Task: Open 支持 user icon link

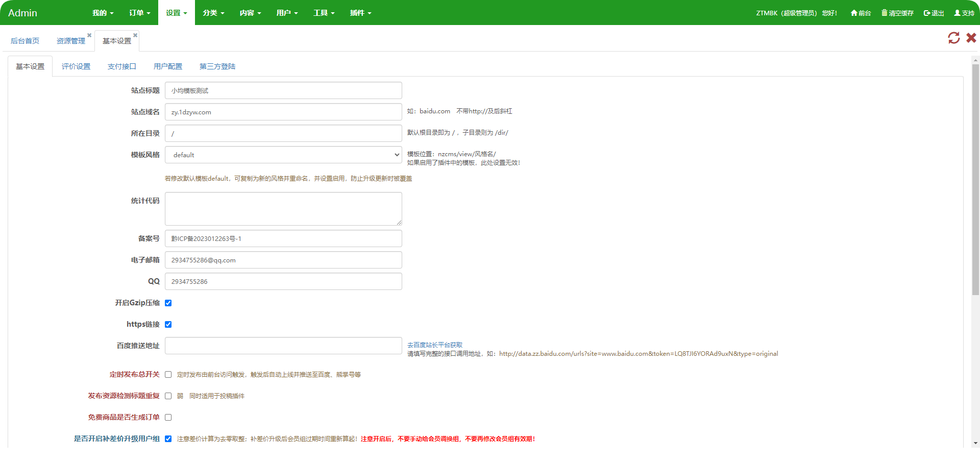Action: point(964,13)
